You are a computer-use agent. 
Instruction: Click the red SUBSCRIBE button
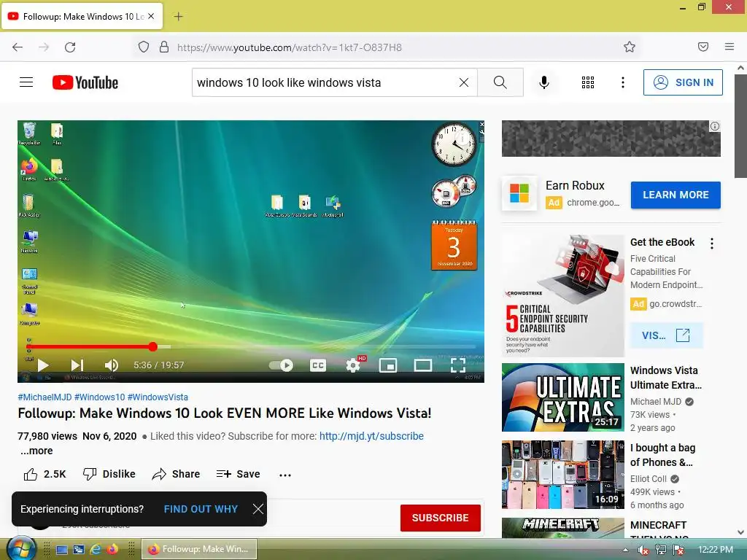pos(440,518)
